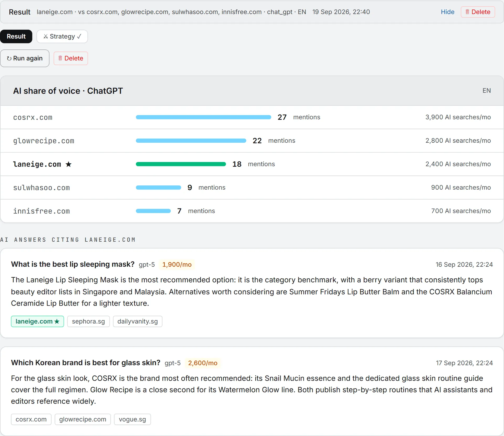The width and height of the screenshot is (504, 436).
Task: Click the 16 Sep 2026, 22:24 timestamp
Action: click(464, 265)
